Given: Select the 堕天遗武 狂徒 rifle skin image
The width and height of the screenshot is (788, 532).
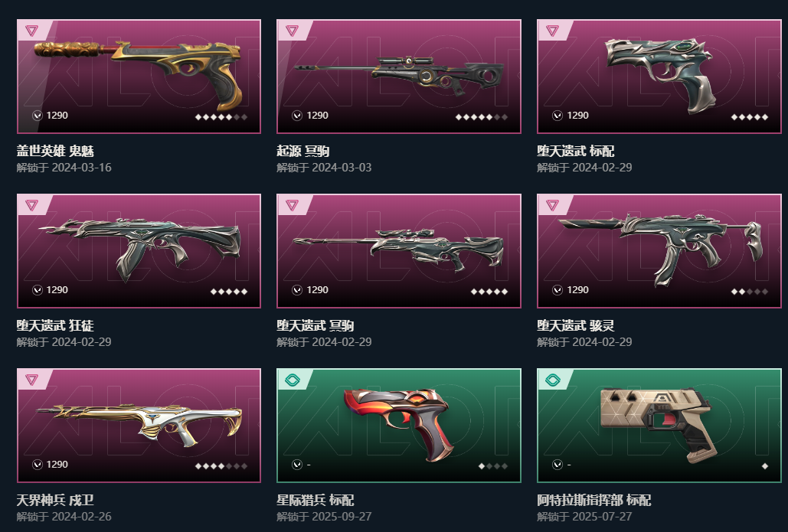Looking at the screenshot, I should (139, 248).
